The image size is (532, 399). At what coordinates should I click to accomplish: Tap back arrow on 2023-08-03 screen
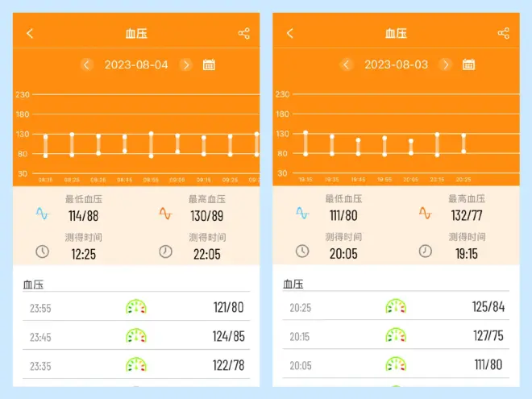(x=290, y=33)
